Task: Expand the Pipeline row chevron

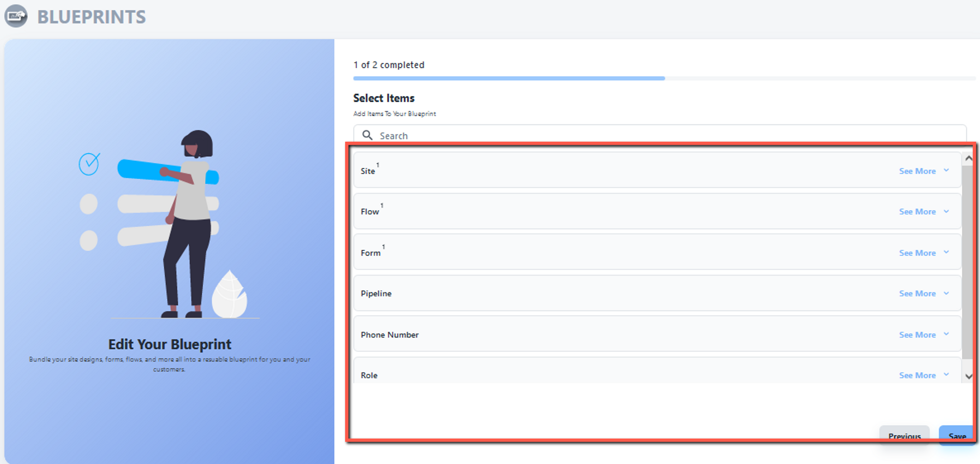Action: [x=946, y=293]
